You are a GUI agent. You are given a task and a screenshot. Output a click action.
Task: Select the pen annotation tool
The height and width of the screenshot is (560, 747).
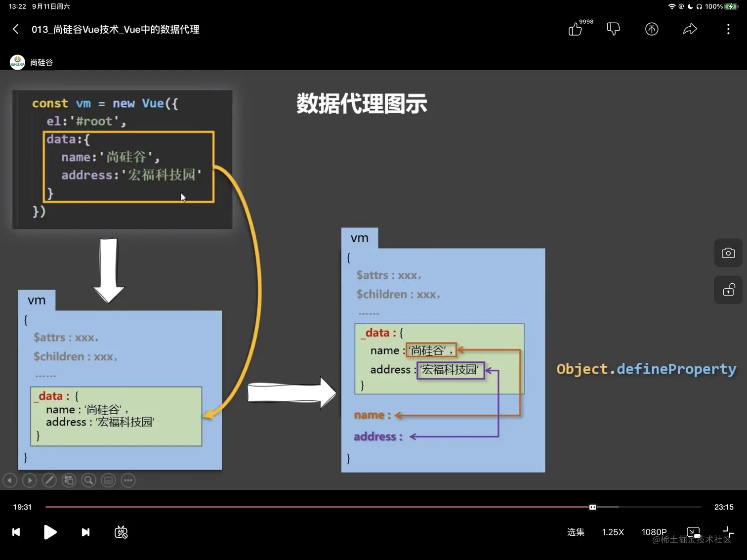pos(49,480)
